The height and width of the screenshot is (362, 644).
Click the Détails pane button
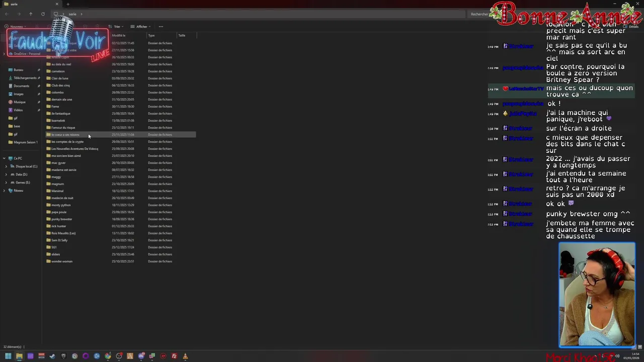[631, 27]
